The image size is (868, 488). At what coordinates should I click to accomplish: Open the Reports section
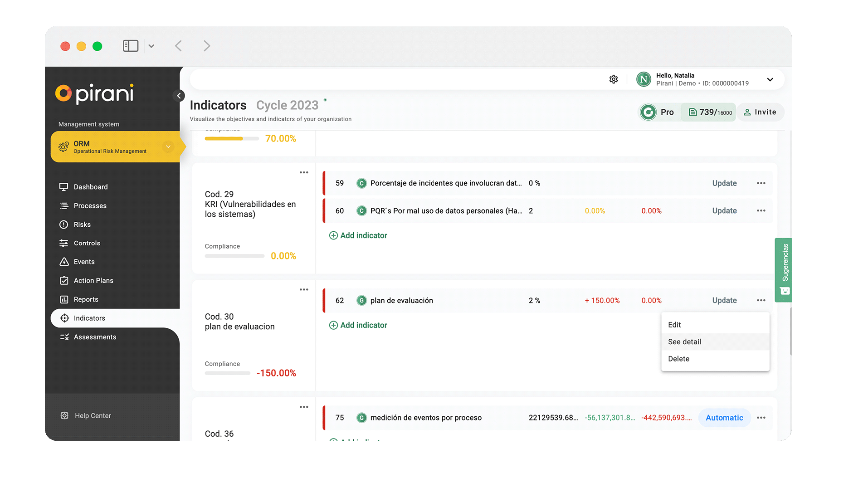click(86, 299)
